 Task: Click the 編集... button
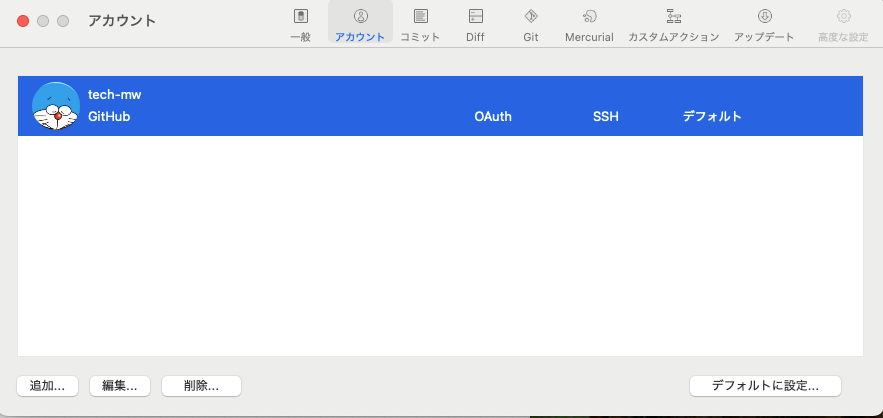pos(120,386)
